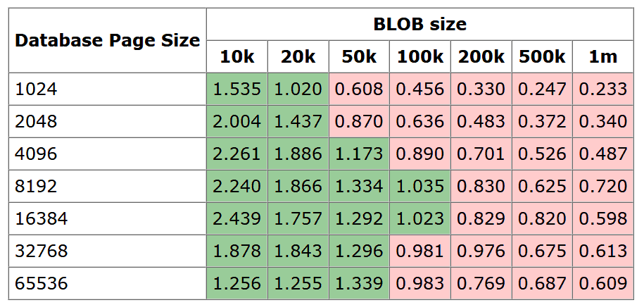Screen dimensions: 644x305
Task: Select the 100k column header
Action: point(420,57)
